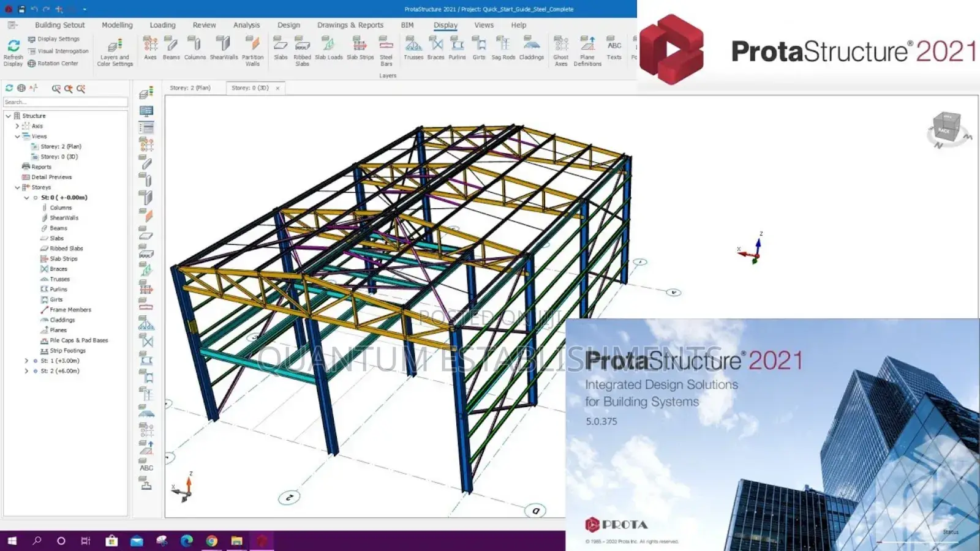The width and height of the screenshot is (980, 551).
Task: Click the Undo icon in title bar
Action: 34,9
